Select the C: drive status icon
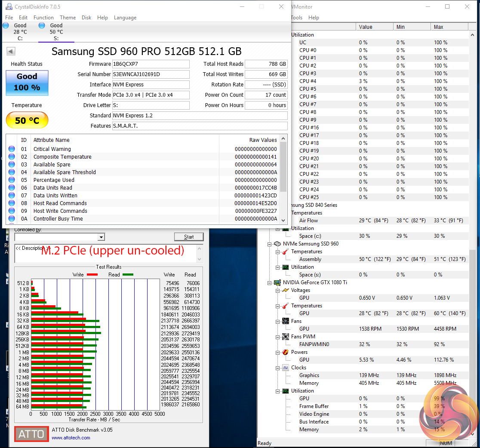480x448 pixels. [6, 26]
